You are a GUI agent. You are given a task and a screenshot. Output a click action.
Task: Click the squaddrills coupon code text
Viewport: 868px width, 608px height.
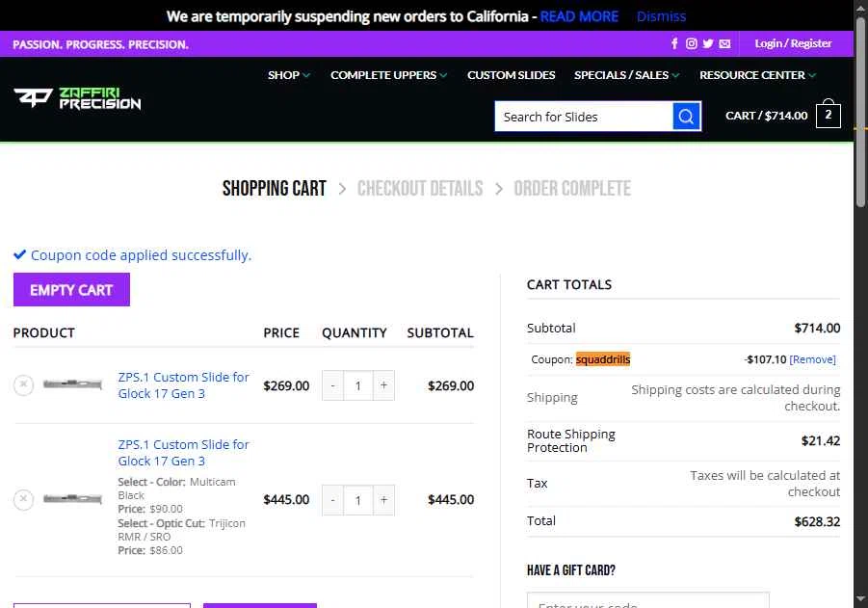[x=603, y=359]
